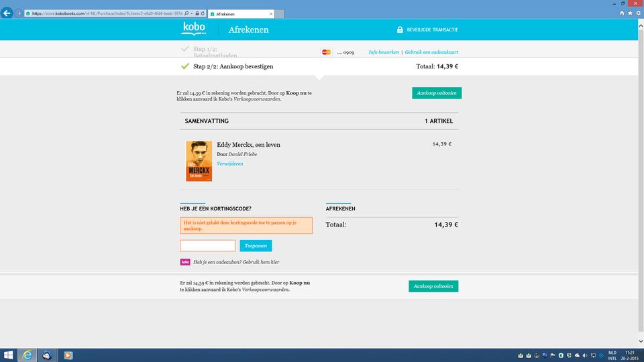
Task: Click the 'Stap 1/2: Betaalmethoden' step
Action: click(x=215, y=52)
